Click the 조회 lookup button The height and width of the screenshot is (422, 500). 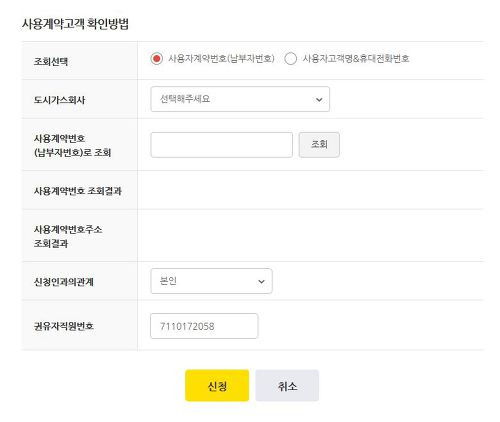(319, 145)
